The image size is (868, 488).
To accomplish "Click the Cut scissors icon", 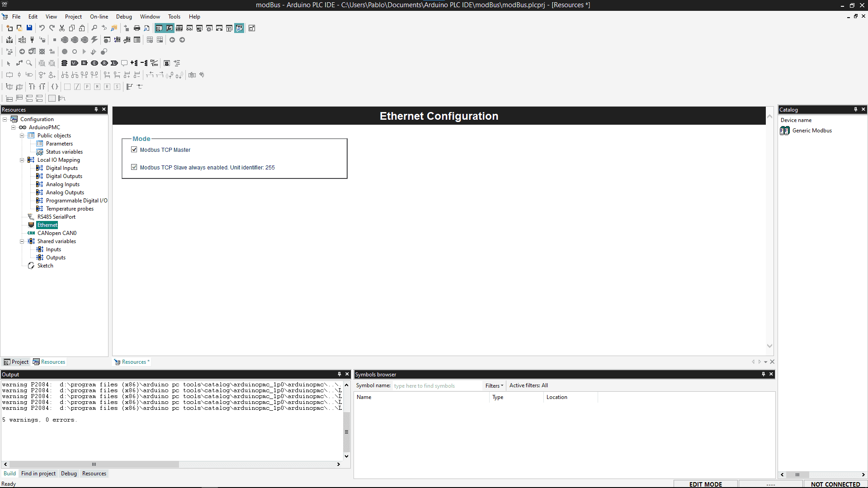I will 62,28.
